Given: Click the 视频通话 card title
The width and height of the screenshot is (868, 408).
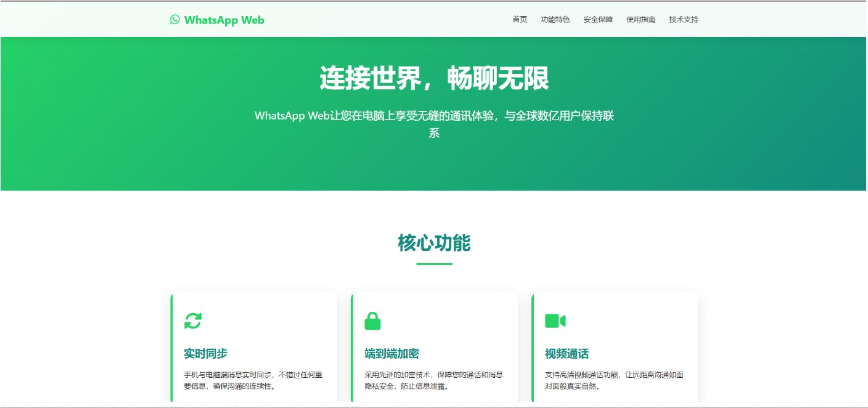Looking at the screenshot, I should (567, 354).
